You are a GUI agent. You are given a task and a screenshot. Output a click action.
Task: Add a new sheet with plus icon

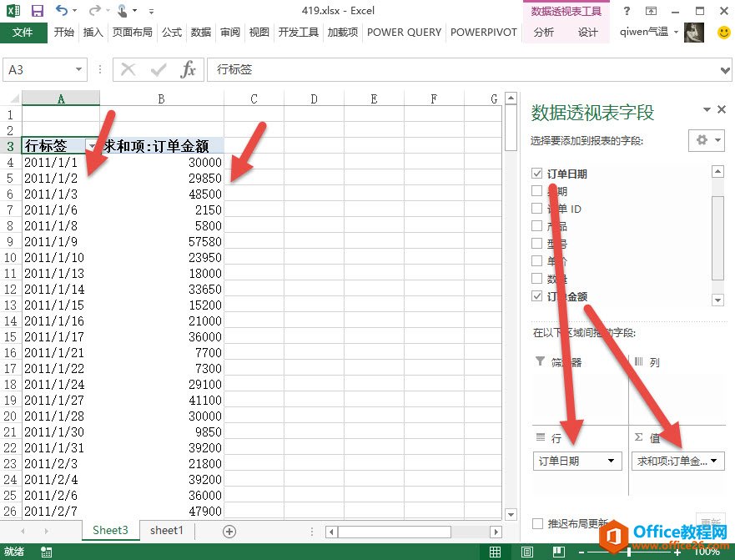point(229,531)
